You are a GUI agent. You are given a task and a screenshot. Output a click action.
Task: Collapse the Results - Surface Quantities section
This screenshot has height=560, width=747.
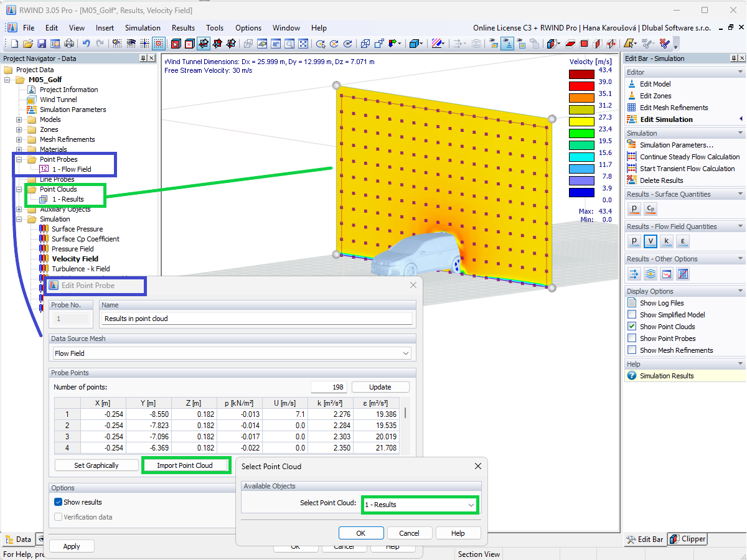click(741, 194)
